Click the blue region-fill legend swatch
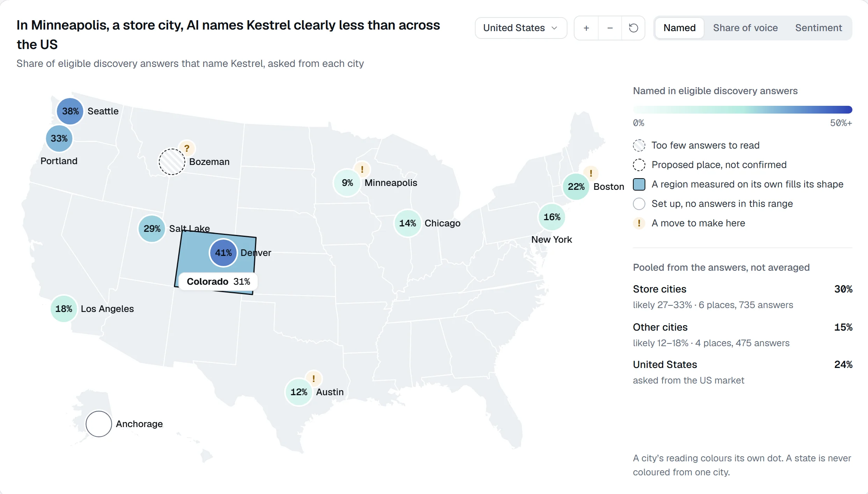 pyautogui.click(x=639, y=184)
